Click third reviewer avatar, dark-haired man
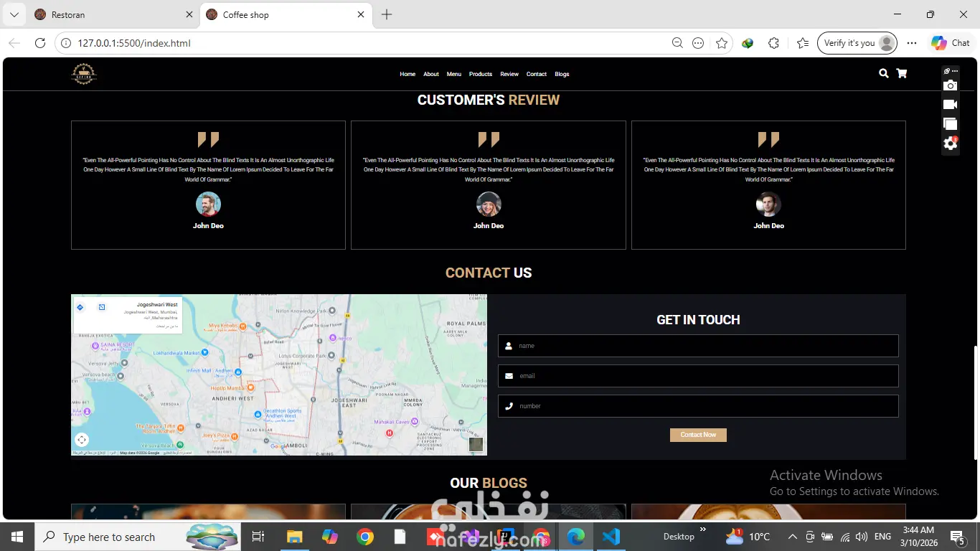The width and height of the screenshot is (980, 551). click(768, 204)
